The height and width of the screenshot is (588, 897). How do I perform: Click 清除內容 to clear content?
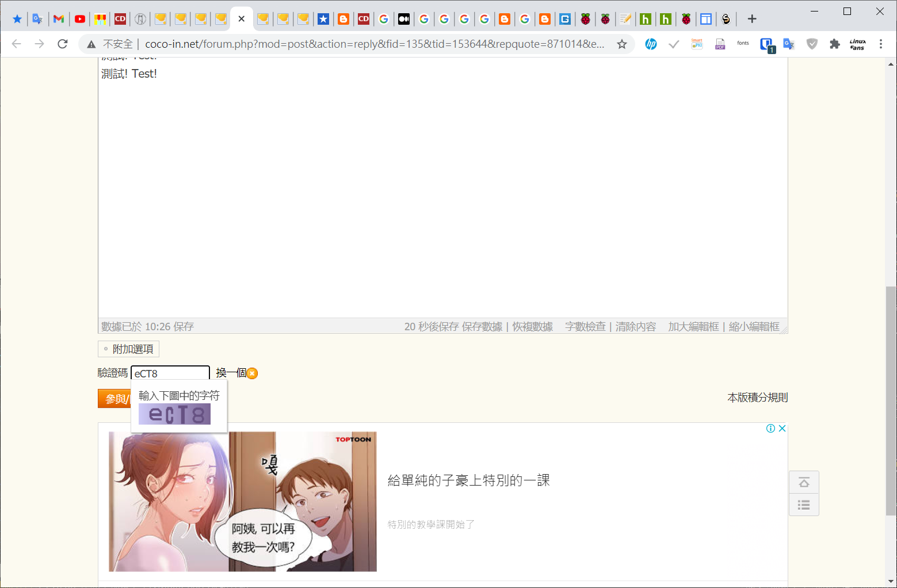(x=636, y=327)
